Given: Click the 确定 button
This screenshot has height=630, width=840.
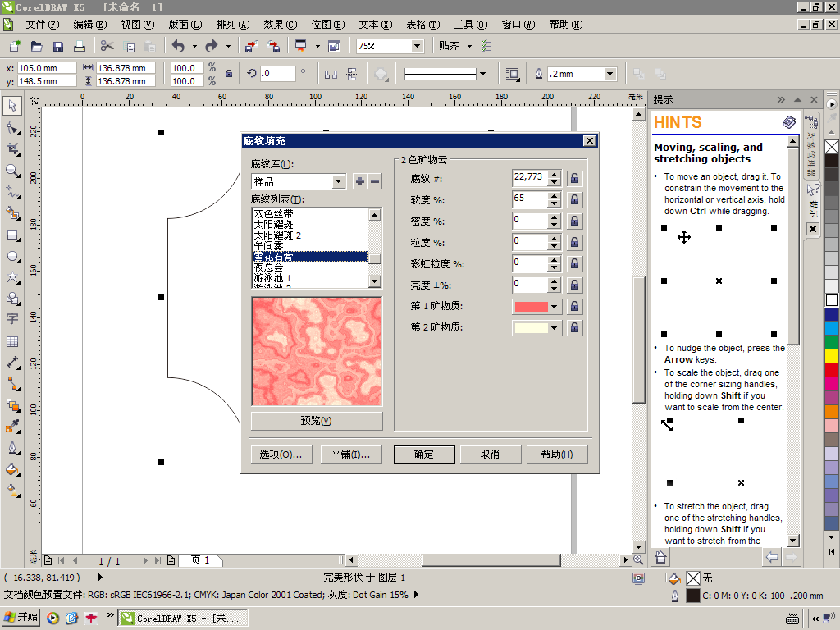Looking at the screenshot, I should pos(424,454).
